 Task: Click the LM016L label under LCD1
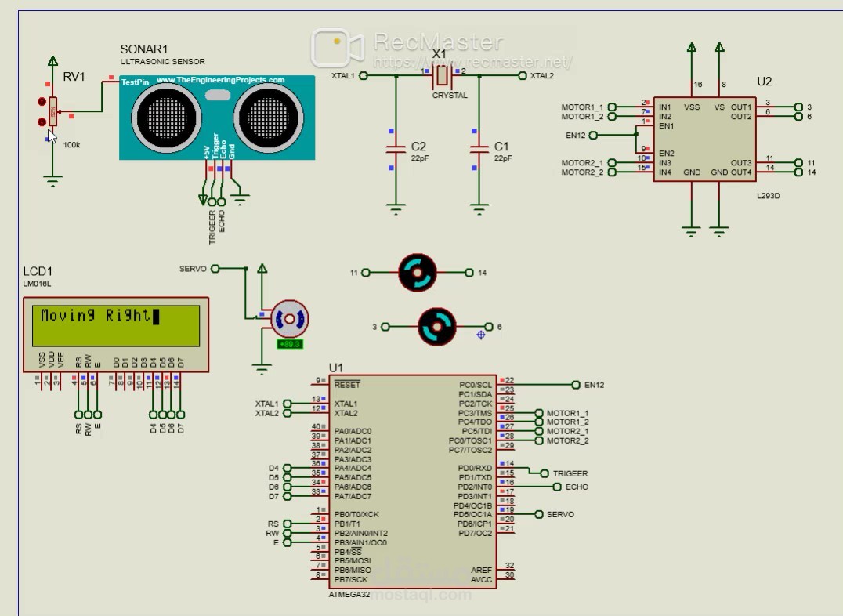tap(37, 284)
